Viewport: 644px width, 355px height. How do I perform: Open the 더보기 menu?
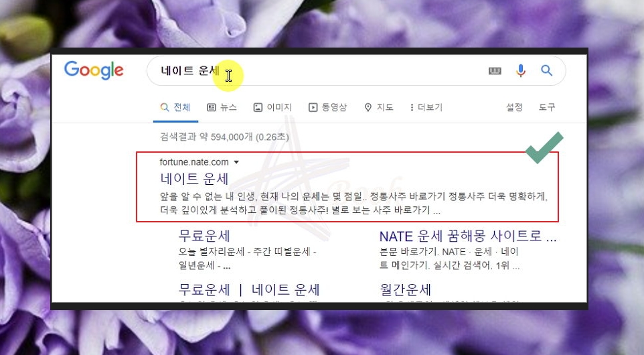[426, 107]
